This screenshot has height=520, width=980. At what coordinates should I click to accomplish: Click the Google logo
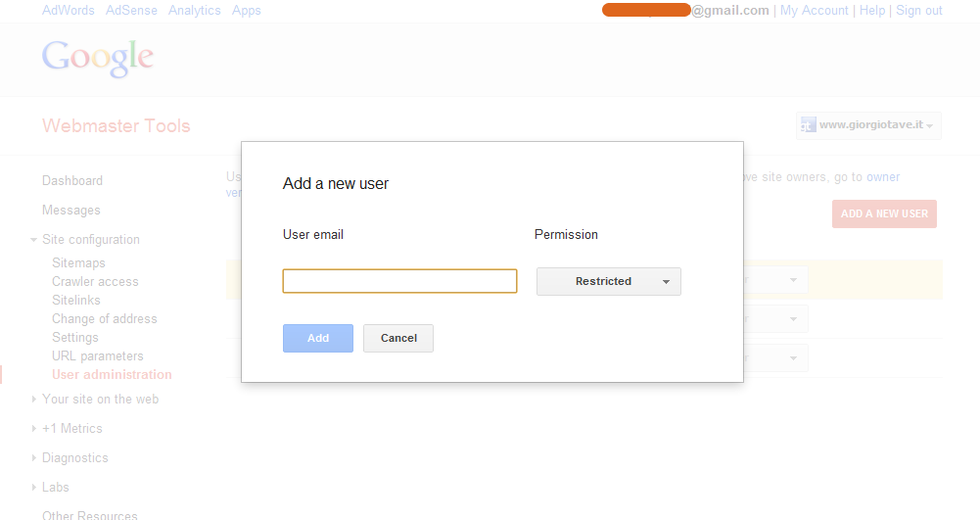98,58
